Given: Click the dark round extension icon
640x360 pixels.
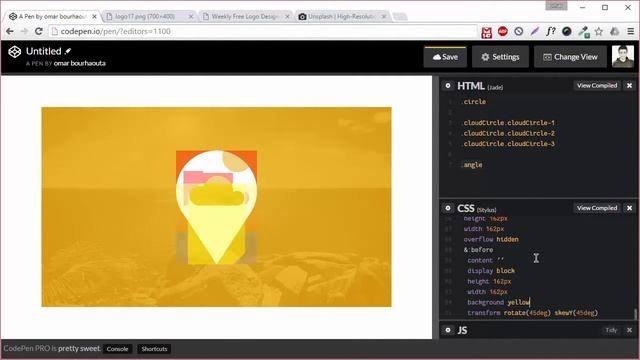Looking at the screenshot, I should click(567, 31).
